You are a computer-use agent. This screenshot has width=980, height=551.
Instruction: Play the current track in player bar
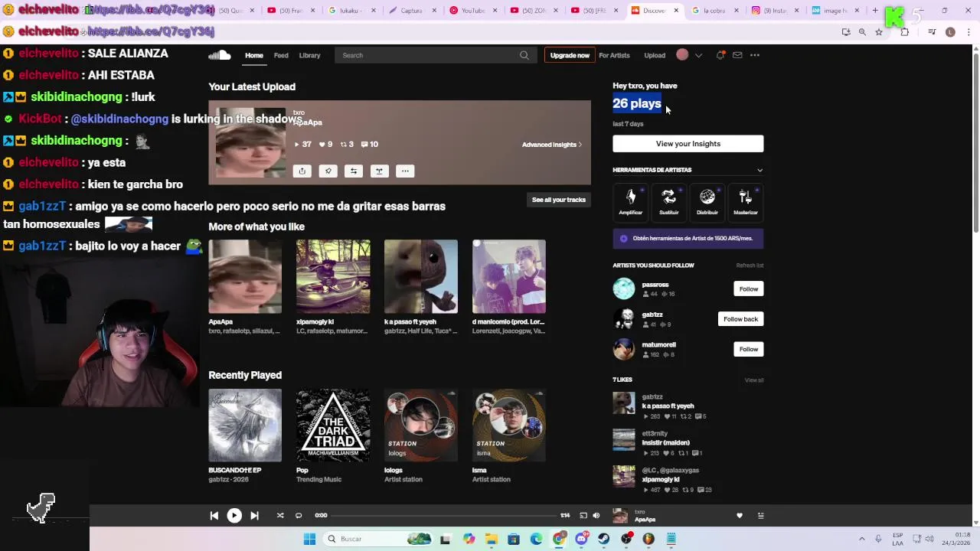coord(234,516)
